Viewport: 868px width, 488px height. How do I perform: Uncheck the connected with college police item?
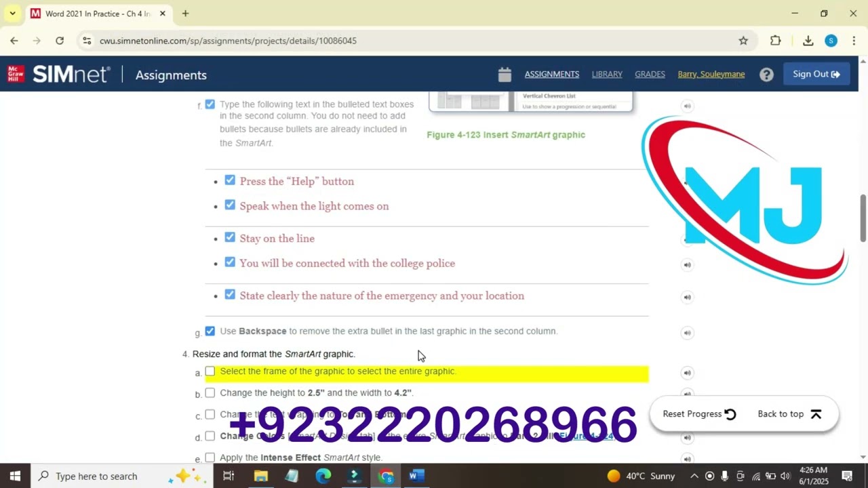tap(230, 262)
